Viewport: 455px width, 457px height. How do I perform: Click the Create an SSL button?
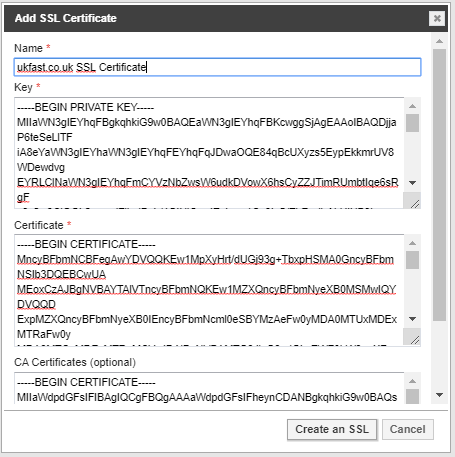(x=332, y=429)
